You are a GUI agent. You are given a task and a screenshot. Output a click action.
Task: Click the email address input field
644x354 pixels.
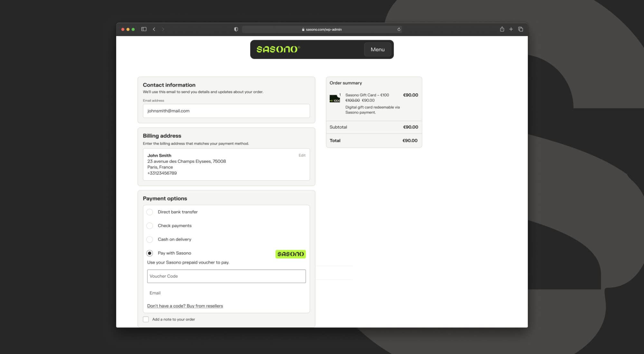tap(226, 111)
